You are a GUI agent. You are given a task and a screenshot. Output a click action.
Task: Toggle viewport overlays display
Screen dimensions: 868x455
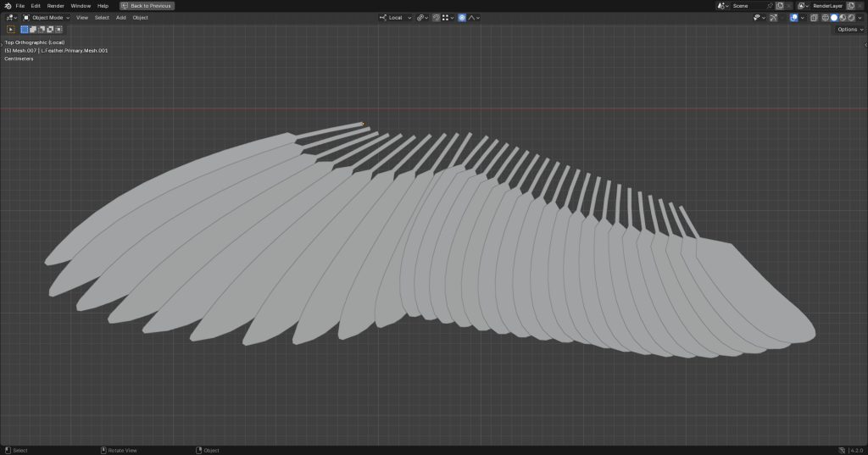[794, 18]
